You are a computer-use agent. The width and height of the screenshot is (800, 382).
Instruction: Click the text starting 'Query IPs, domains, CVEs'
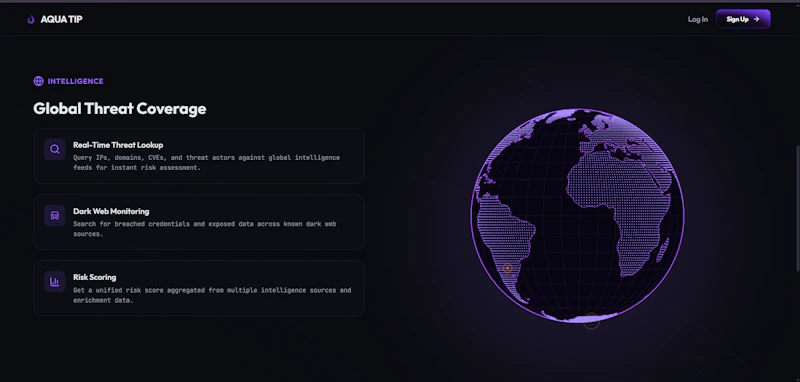point(206,163)
